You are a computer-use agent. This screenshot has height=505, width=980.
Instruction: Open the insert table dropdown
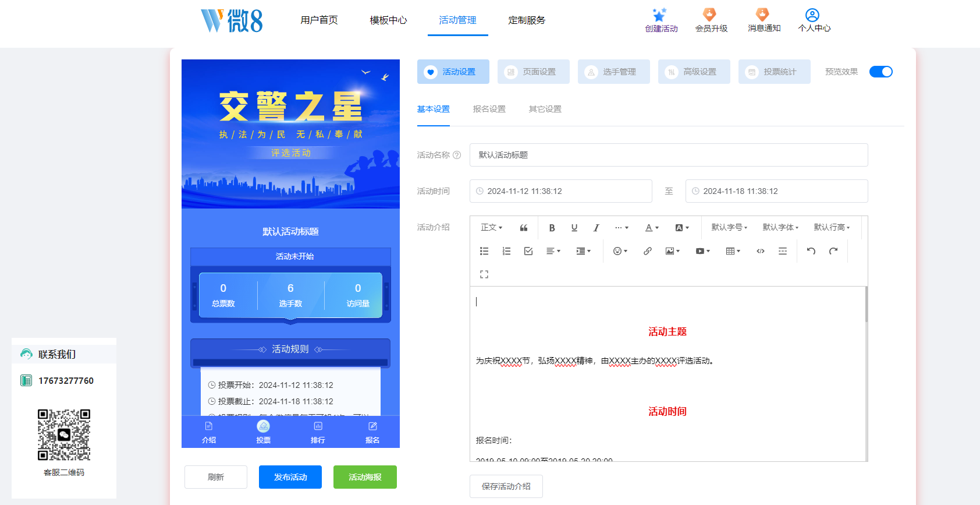[x=733, y=251]
